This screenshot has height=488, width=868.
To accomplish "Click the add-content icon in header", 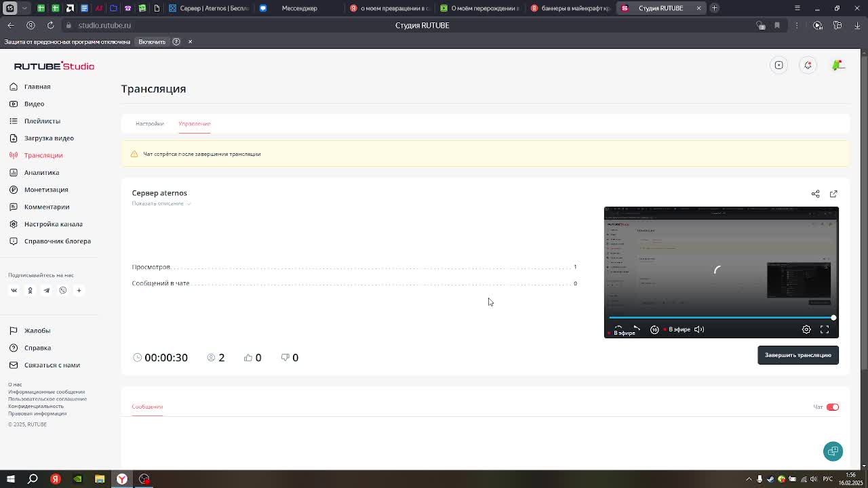I will coord(778,65).
